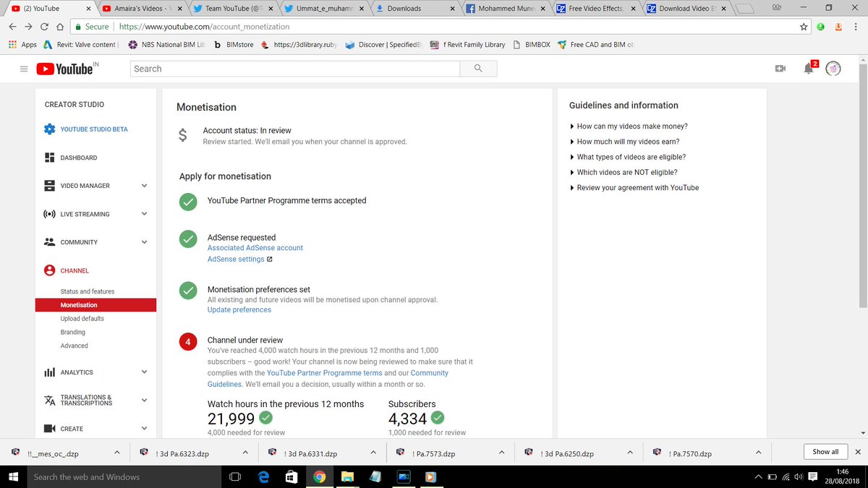Open the Windows Start menu
Image resolution: width=868 pixels, height=488 pixels.
[x=12, y=477]
